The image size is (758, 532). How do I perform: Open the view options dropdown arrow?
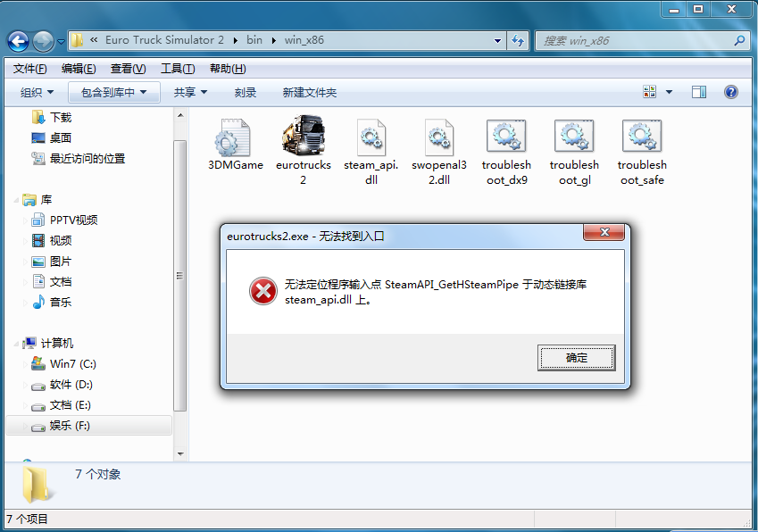tap(669, 92)
